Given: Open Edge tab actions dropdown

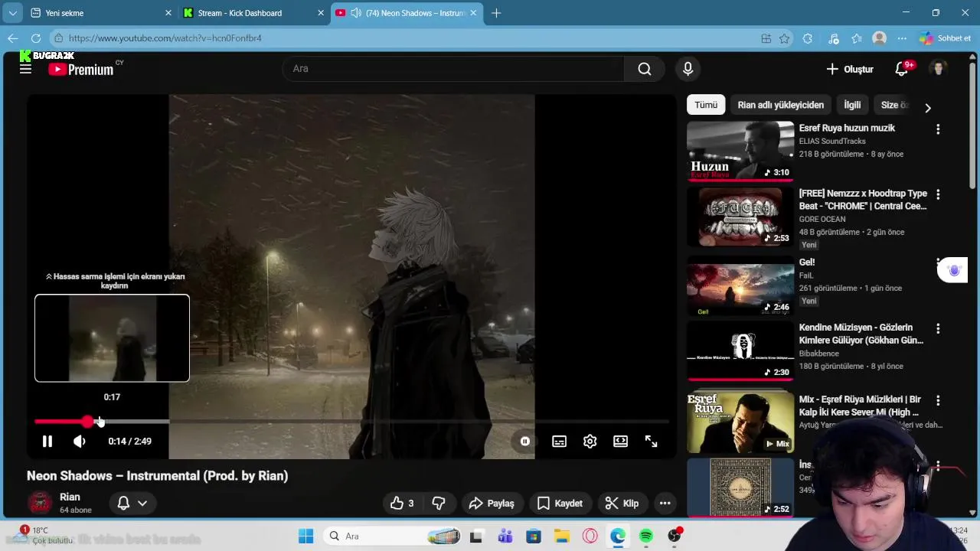Looking at the screenshot, I should pos(12,13).
